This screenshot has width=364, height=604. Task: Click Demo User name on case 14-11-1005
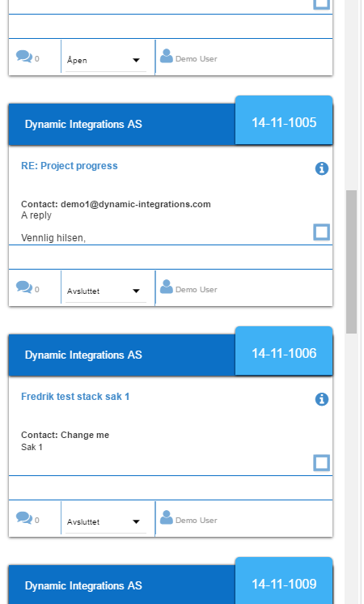coord(197,290)
